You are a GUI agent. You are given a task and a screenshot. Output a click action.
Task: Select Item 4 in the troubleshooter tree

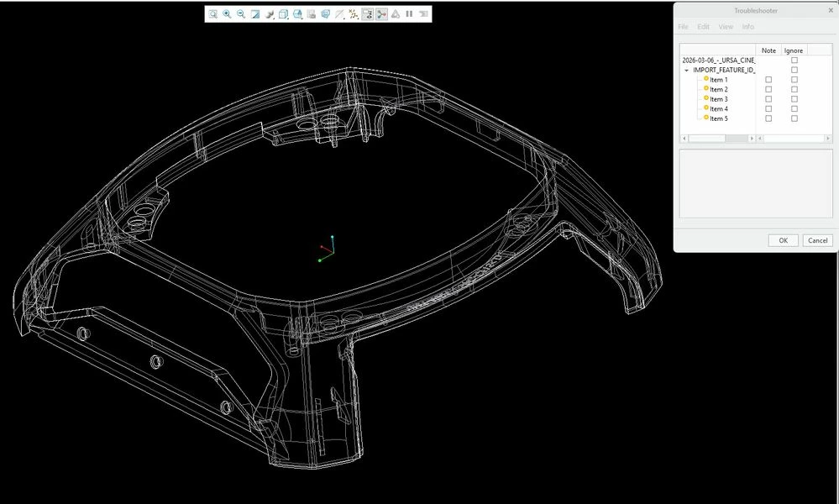click(719, 108)
